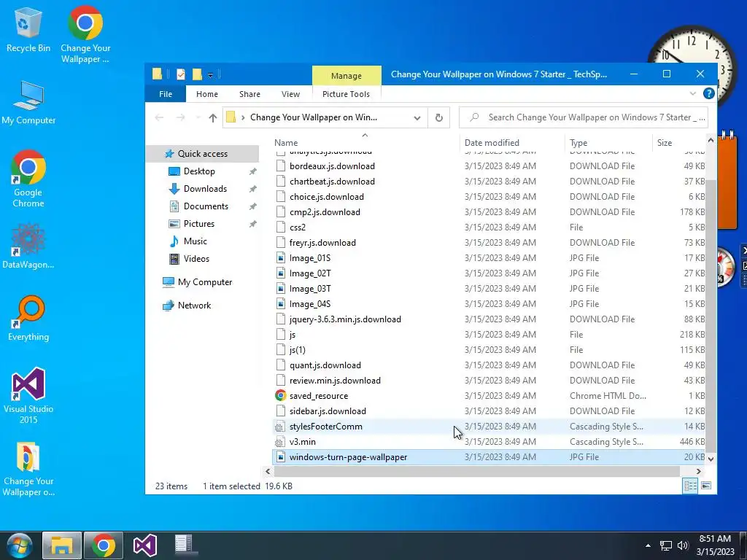The height and width of the screenshot is (560, 747).
Task: Click the New Folder quick access toolbar icon
Action: (197, 74)
